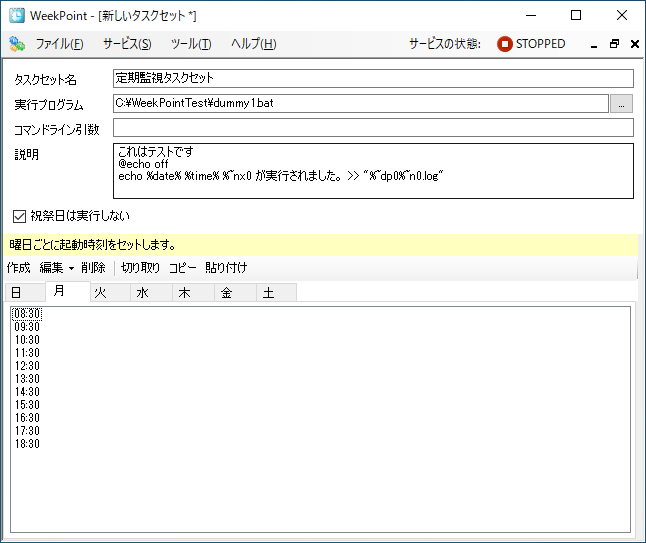Click 作成 to create a new time

[19, 268]
